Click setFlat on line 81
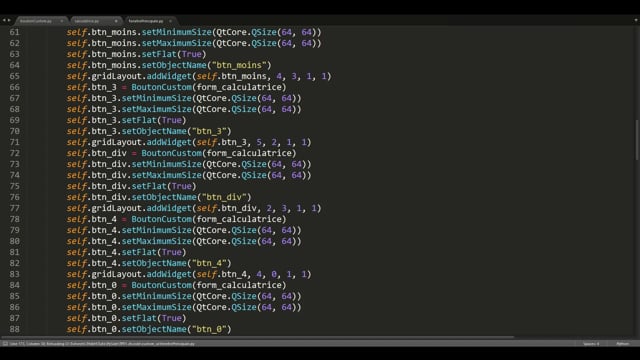This screenshot has width=640, height=360. pyautogui.click(x=139, y=252)
